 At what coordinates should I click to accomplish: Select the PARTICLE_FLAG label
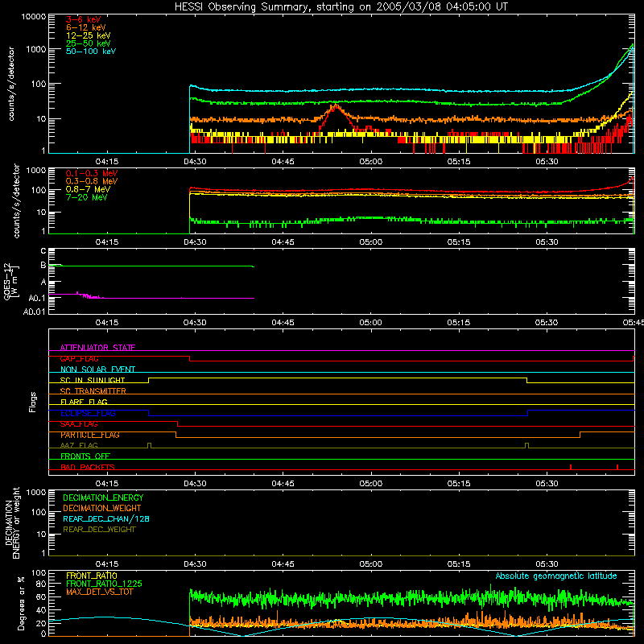(x=90, y=435)
